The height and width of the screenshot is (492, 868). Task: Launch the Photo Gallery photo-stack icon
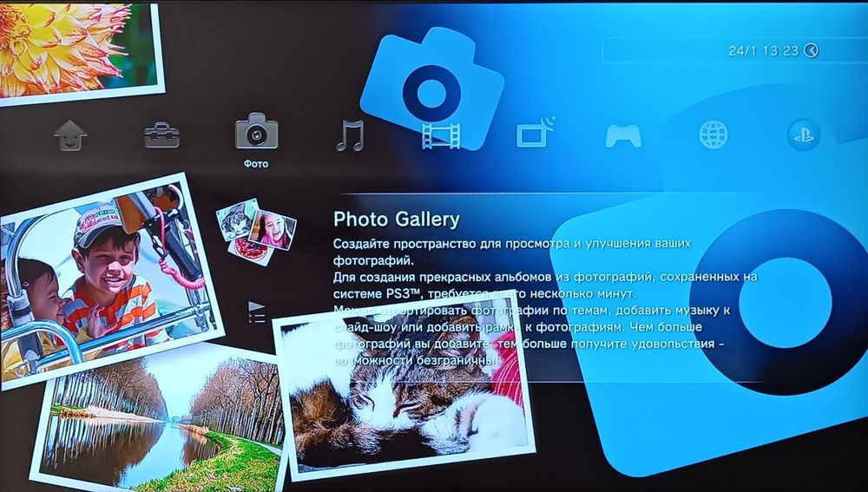256,232
